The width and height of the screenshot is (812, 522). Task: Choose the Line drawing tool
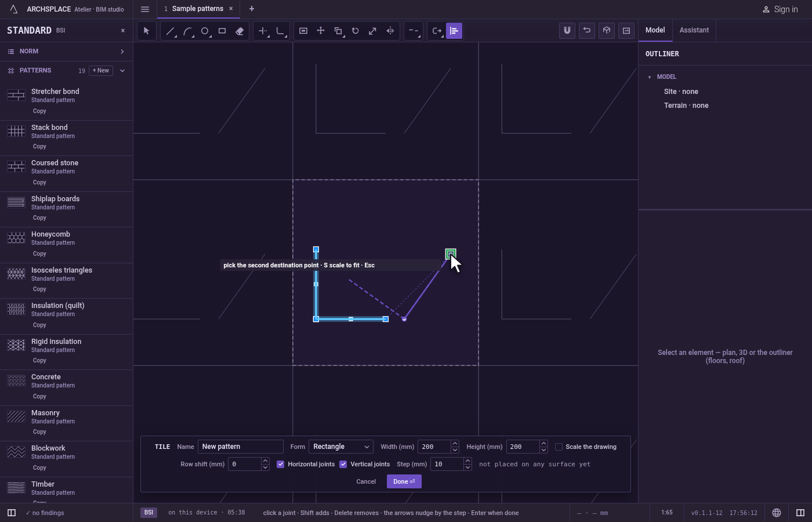170,31
